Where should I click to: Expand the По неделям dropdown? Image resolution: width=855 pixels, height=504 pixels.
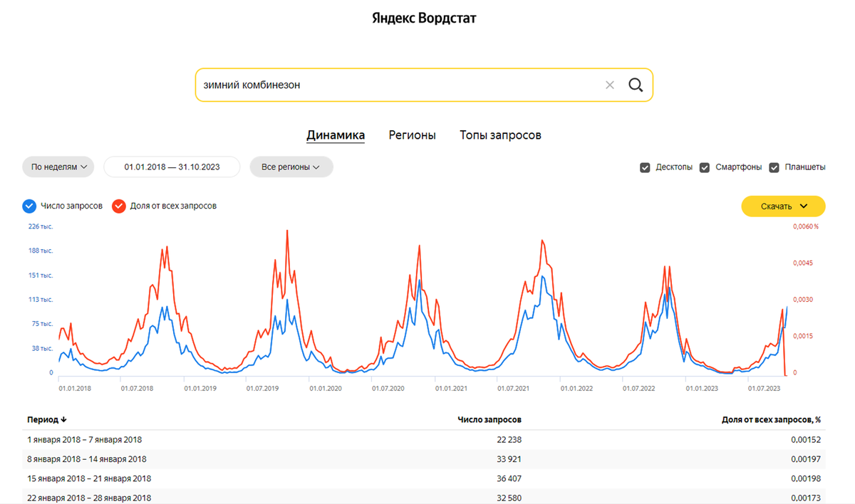[x=58, y=167]
